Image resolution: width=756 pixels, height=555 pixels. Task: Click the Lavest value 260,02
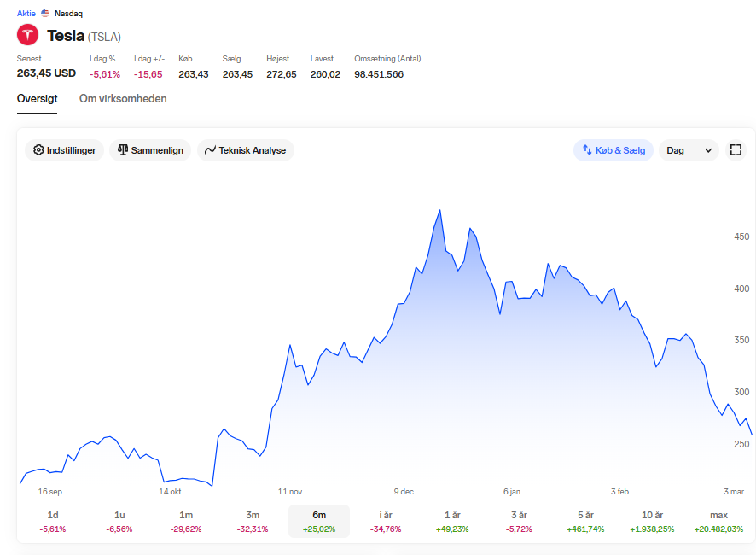325,74
